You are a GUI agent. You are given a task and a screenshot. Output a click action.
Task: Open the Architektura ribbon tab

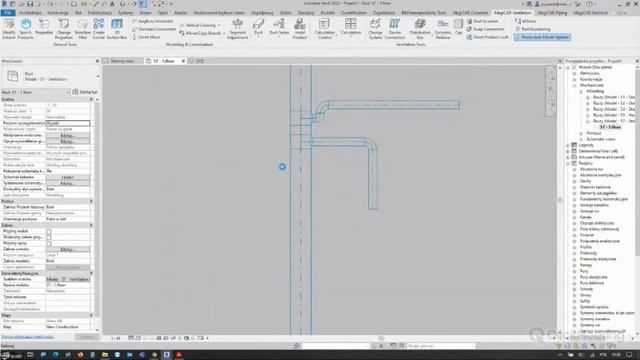click(30, 13)
